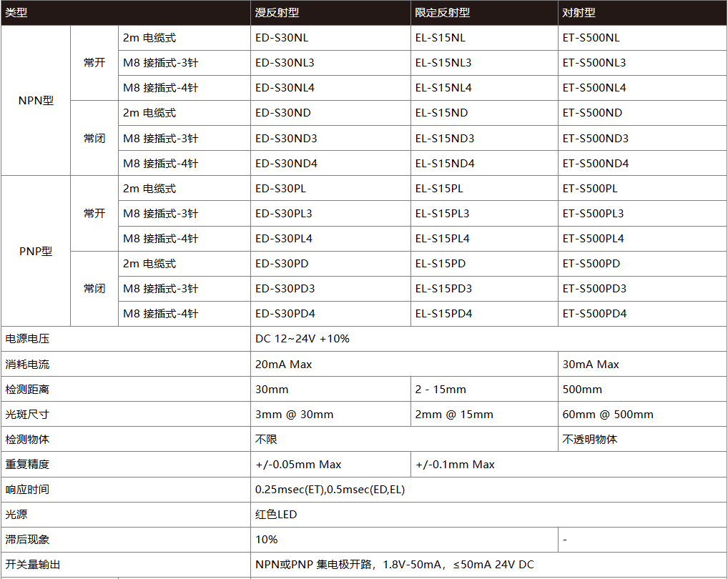Select the ED-S30PD model cell
This screenshot has height=579, width=728.
282,264
